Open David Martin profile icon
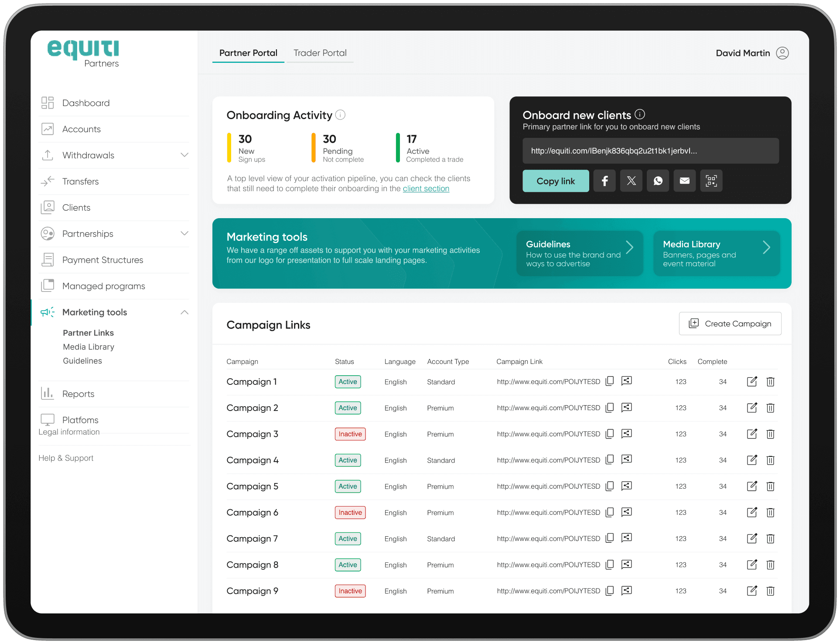840x644 pixels. tap(782, 53)
